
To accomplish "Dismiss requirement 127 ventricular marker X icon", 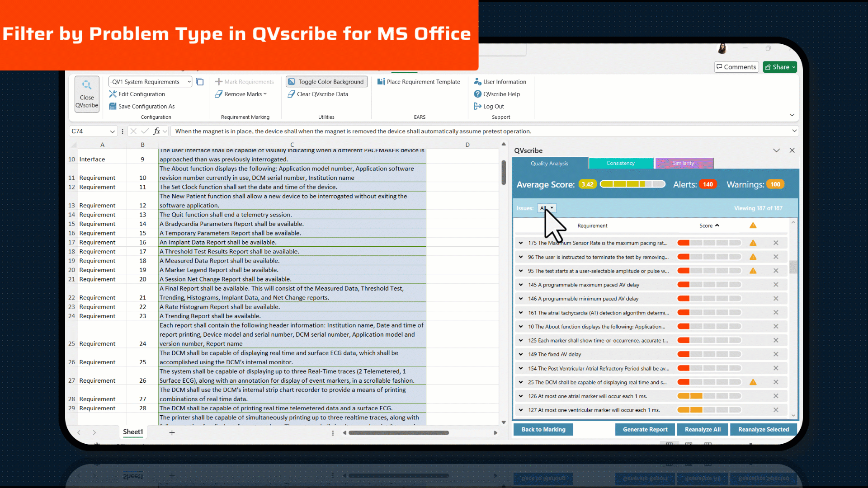I will 776,410.
